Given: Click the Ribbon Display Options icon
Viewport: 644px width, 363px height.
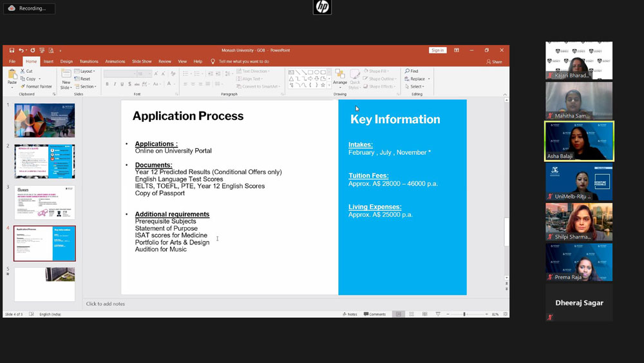Looking at the screenshot, I should click(457, 50).
